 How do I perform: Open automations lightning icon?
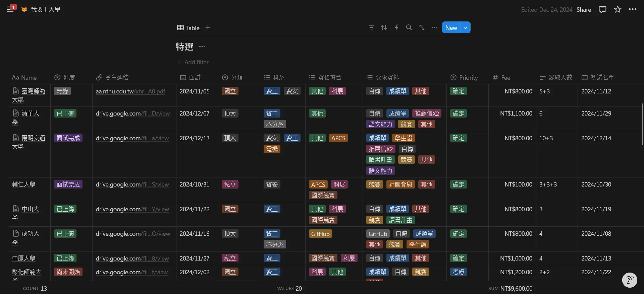coord(396,27)
